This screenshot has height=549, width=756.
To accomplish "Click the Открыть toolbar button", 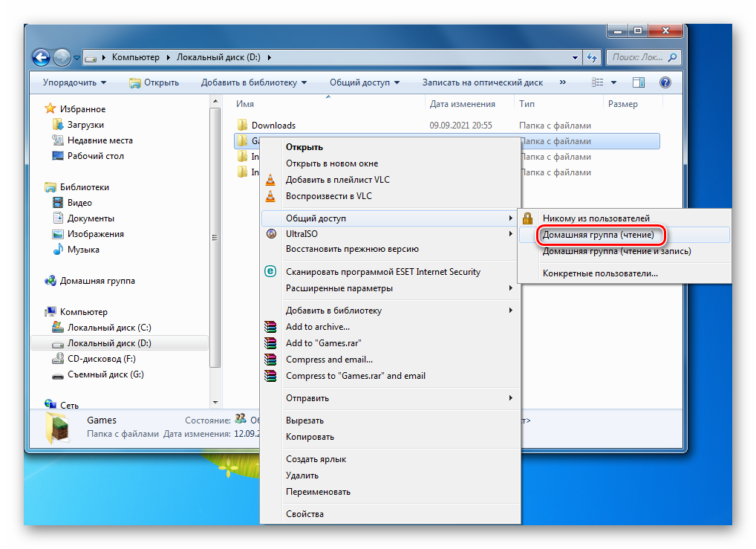I will click(x=154, y=82).
